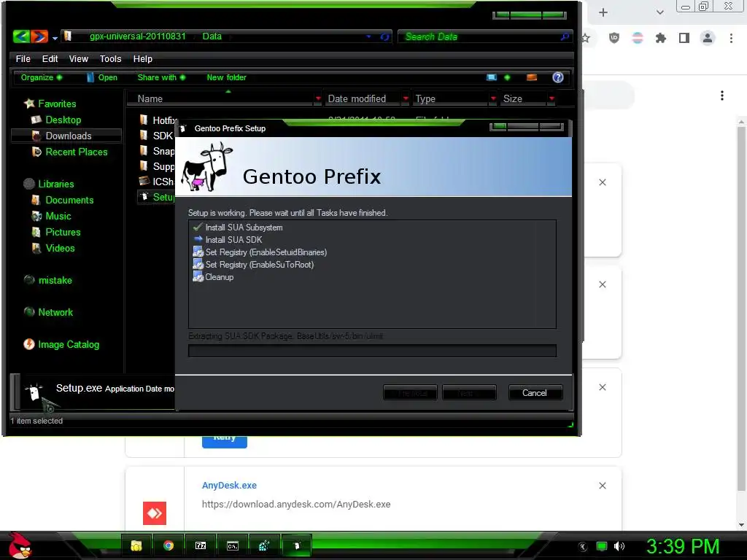Screen dimensions: 747x560
Task: Open Date modified column filter dropdown
Action: click(x=406, y=98)
